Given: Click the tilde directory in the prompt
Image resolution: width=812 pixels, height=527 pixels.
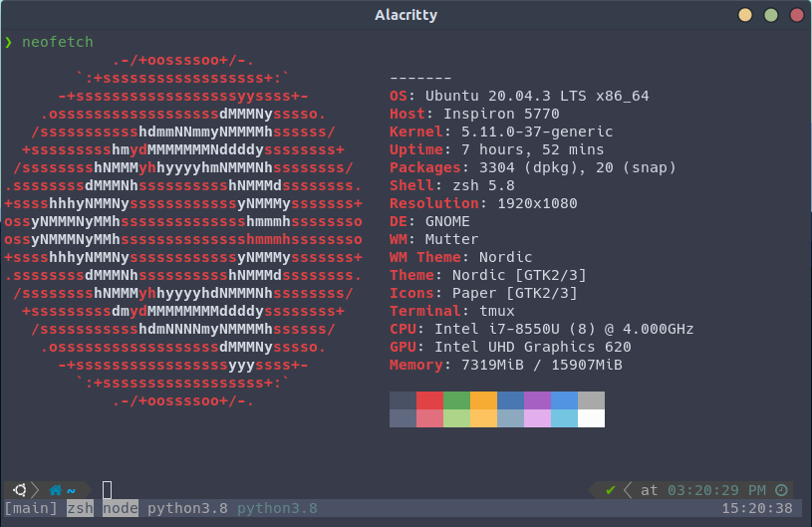Looking at the screenshot, I should coord(72,490).
